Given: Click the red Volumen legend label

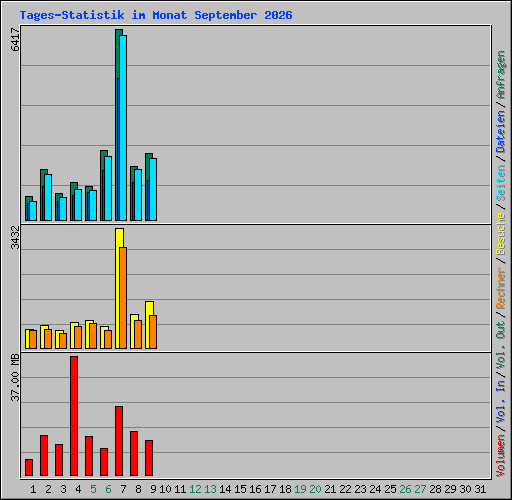Looking at the screenshot, I should [x=501, y=455].
